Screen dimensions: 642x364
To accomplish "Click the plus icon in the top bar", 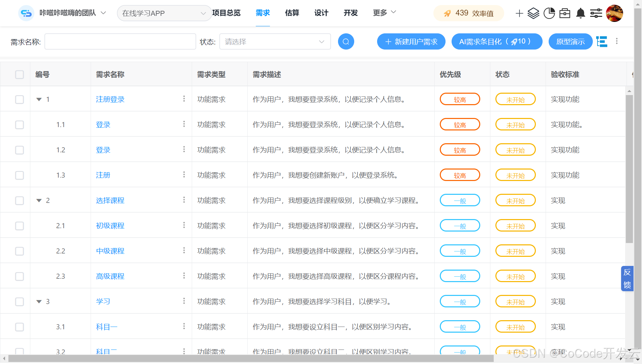I will [x=519, y=13].
